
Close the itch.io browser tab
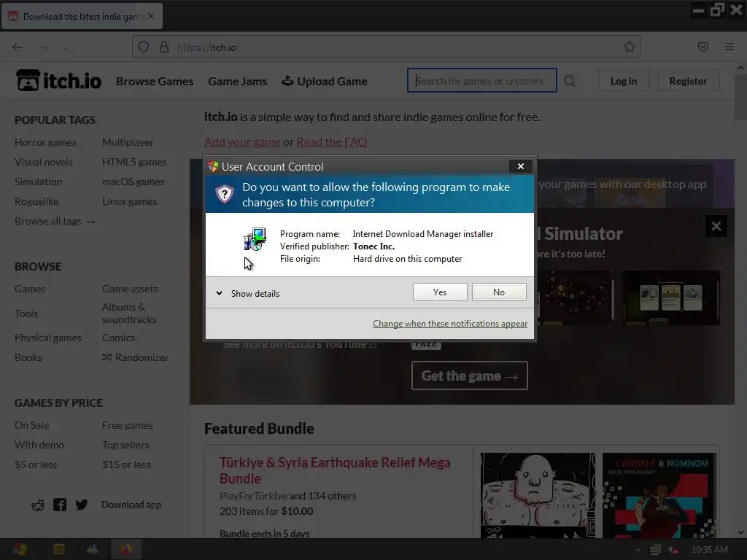click(151, 16)
